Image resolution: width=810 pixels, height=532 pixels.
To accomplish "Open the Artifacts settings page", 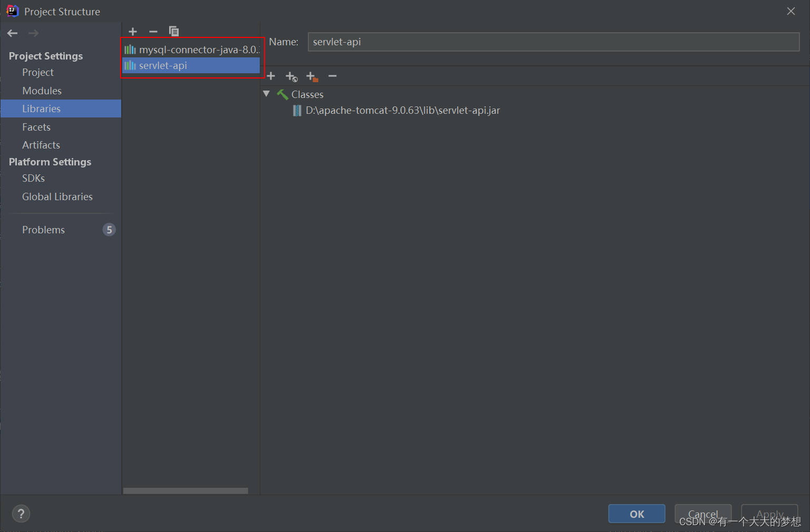I will point(41,145).
